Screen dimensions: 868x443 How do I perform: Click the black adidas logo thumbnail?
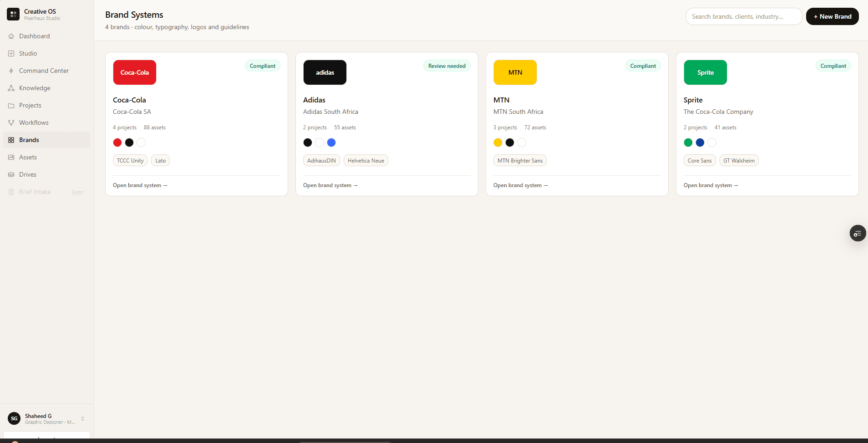pos(325,72)
